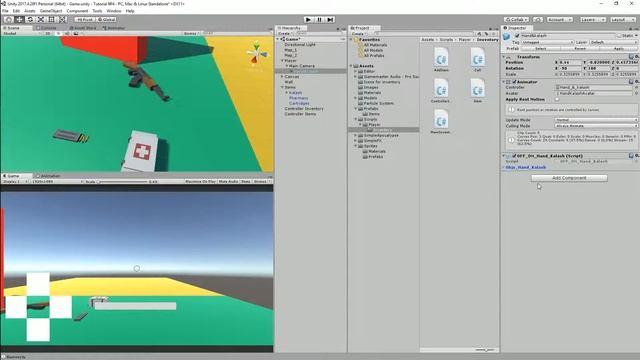Open the Layout dropdown
Viewport: 640px width, 360px height.
pyautogui.click(x=623, y=20)
